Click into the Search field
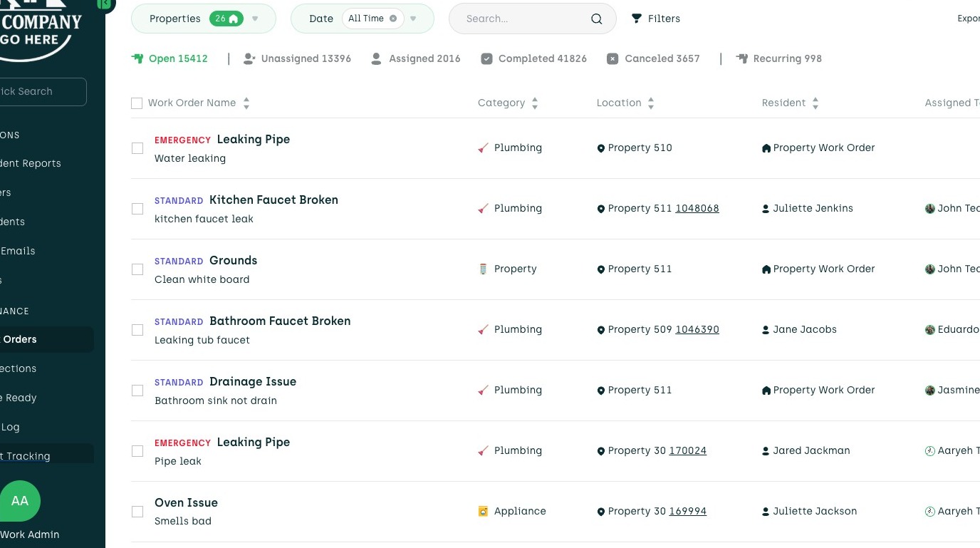Screen dimensions: 980x548 tap(523, 19)
